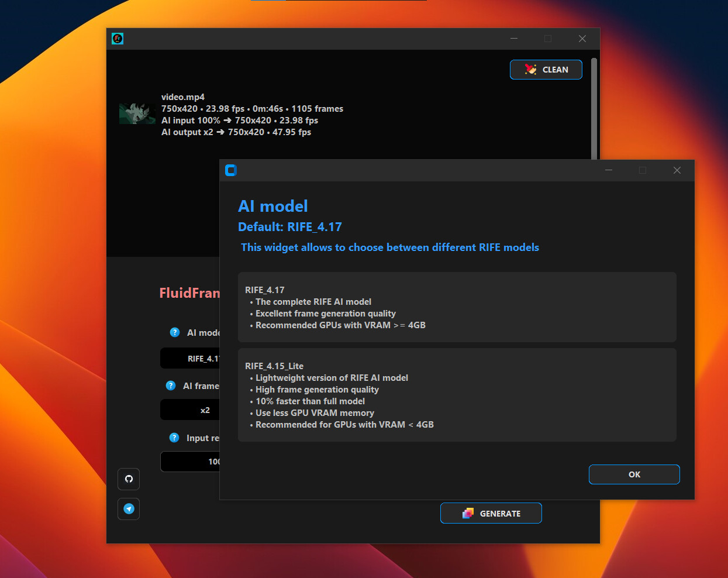Click the GENERATE button's colorful icon

468,513
